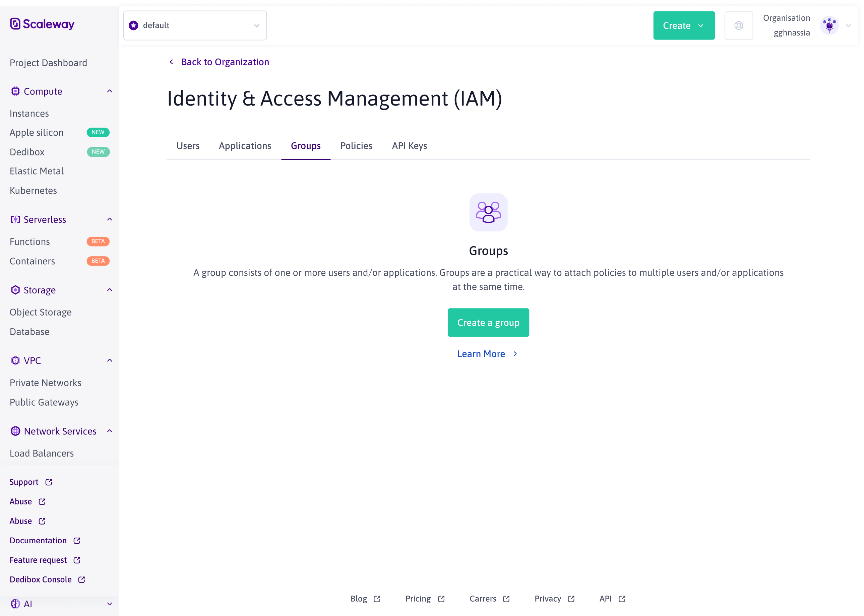The image size is (864, 616).
Task: Click the Create a group button
Action: pos(488,323)
